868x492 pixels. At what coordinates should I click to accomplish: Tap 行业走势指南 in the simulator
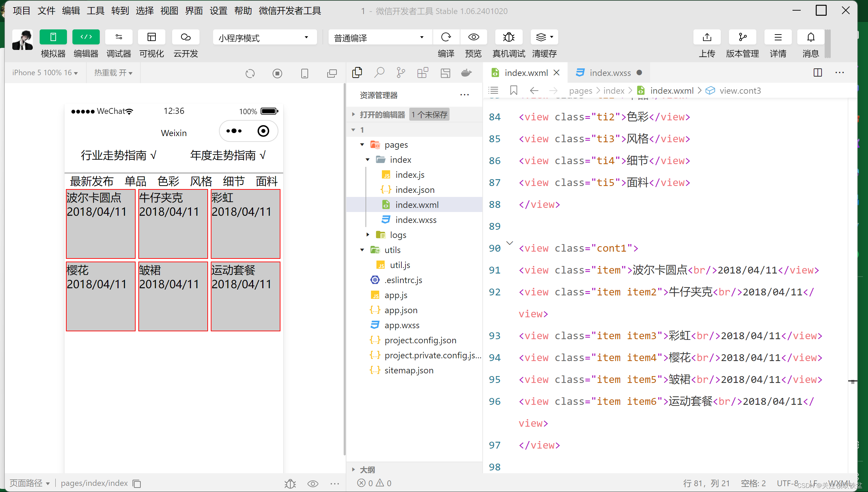[119, 155]
